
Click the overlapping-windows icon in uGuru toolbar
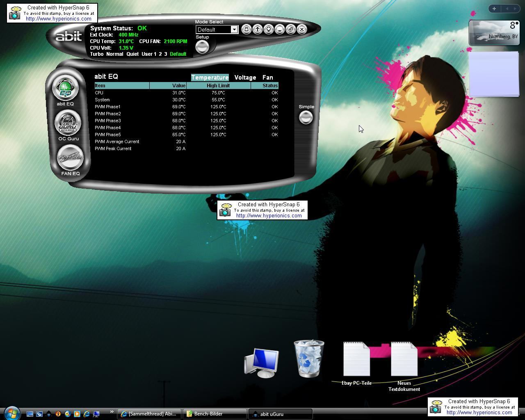click(x=290, y=29)
